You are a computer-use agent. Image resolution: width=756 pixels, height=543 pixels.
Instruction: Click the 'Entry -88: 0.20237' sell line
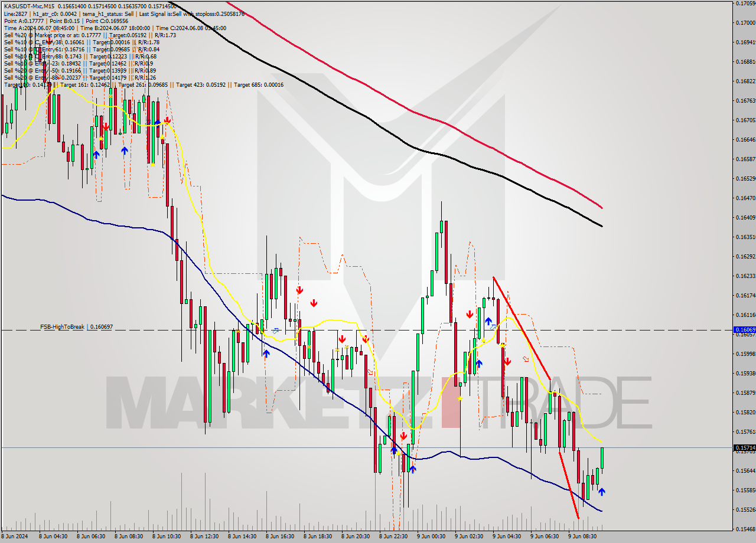pos(80,77)
